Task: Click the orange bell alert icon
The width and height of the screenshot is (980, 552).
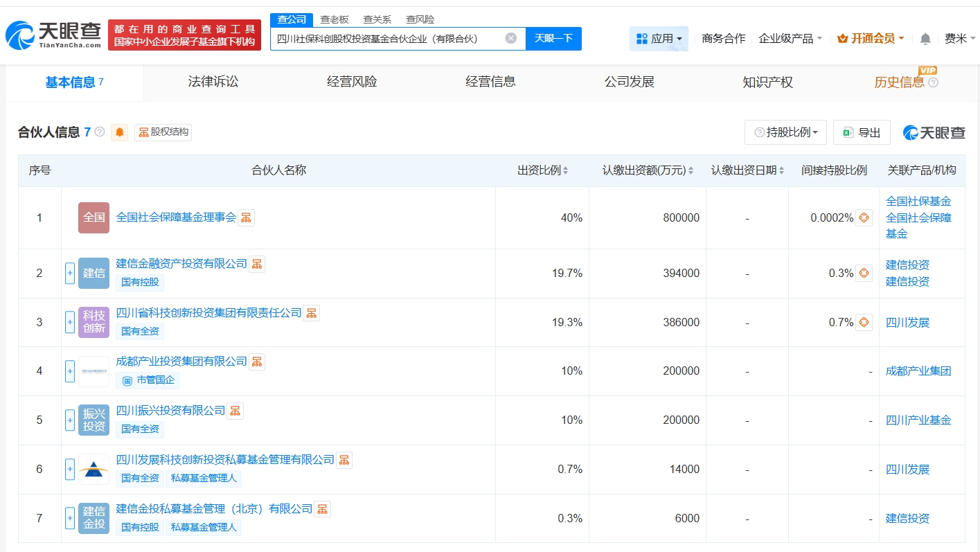Action: pyautogui.click(x=120, y=132)
